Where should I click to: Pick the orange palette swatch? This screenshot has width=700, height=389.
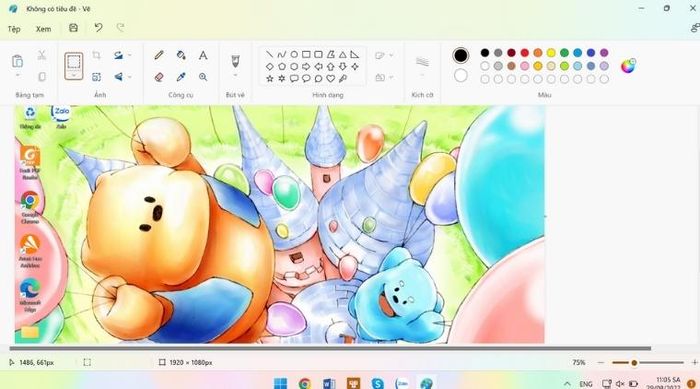(538, 53)
